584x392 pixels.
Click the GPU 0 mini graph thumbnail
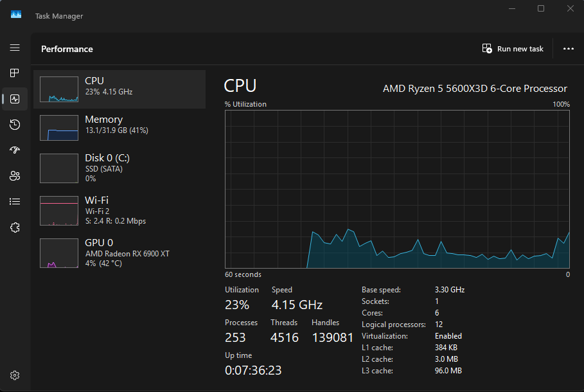click(x=59, y=253)
